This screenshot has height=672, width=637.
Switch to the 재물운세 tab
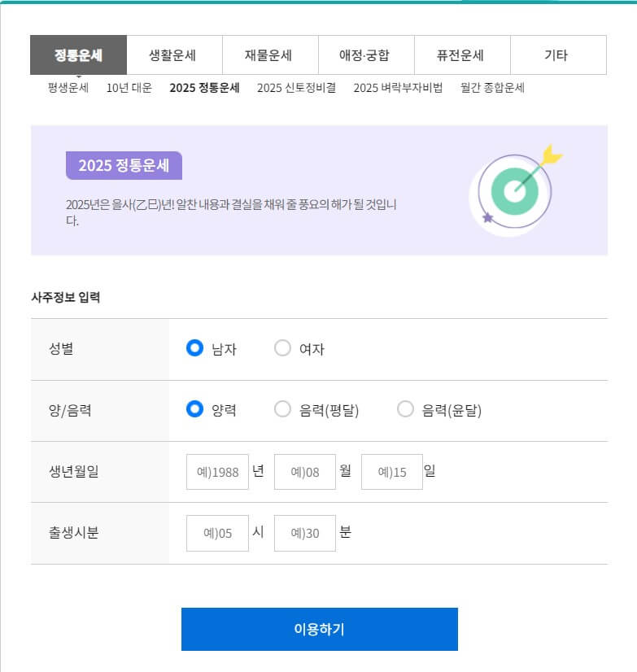pyautogui.click(x=270, y=55)
